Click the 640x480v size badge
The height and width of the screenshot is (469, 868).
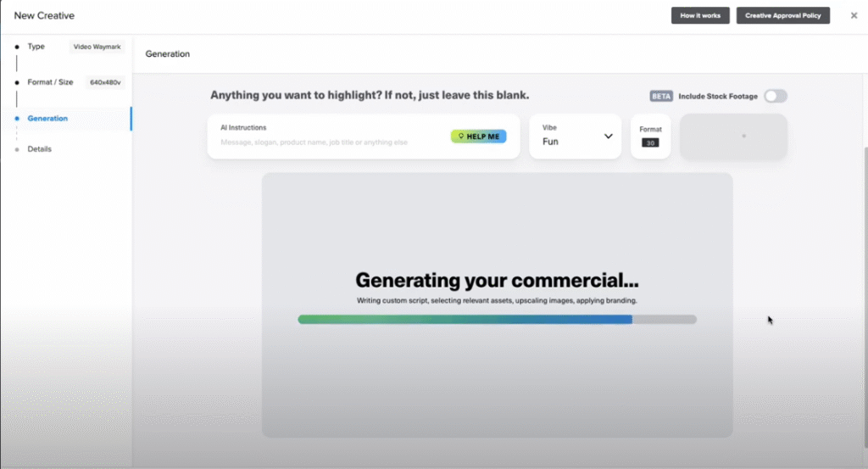[x=106, y=82]
